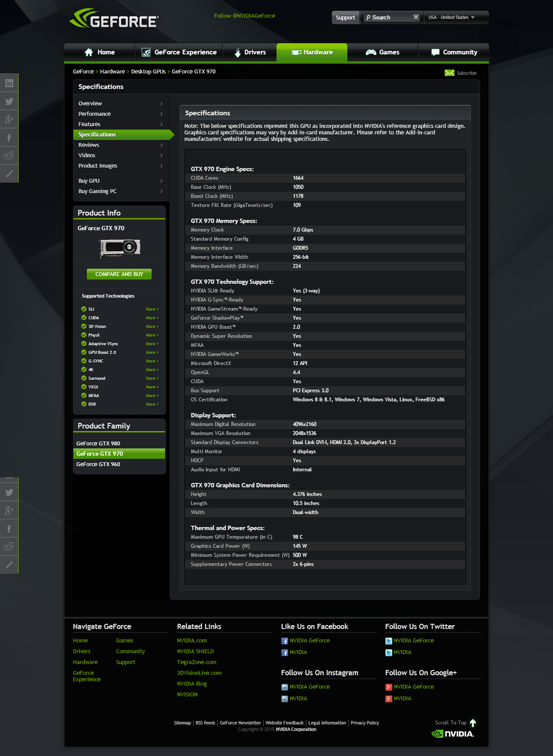
Task: Click the Twitter icon beside NVIDIA GeForce in the footer
Action: 388,641
